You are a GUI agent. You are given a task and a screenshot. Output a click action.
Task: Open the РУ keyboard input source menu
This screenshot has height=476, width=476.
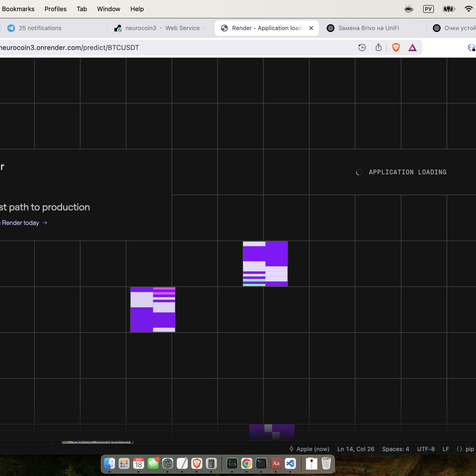(428, 9)
